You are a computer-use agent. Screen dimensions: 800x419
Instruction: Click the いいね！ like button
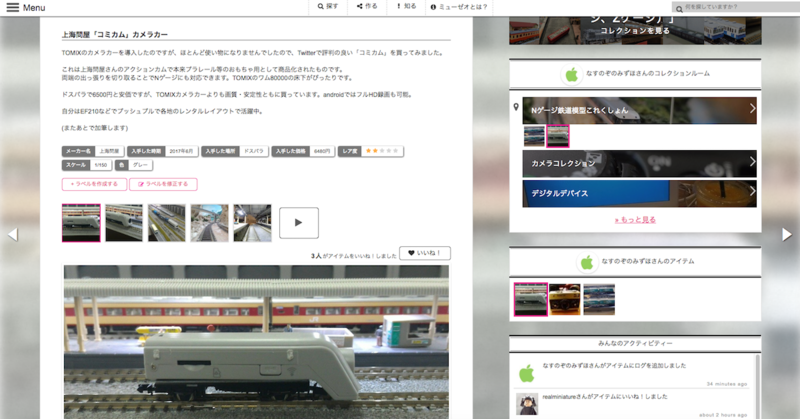pyautogui.click(x=425, y=253)
